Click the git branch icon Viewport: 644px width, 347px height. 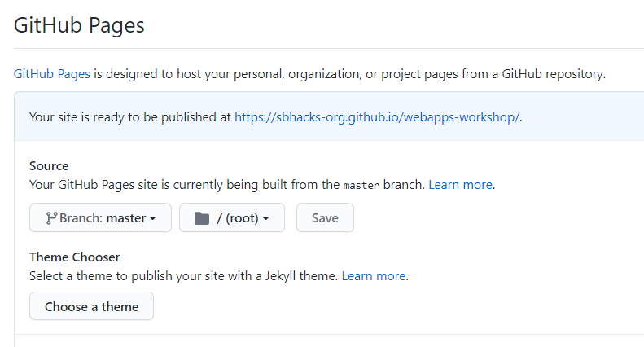(x=51, y=218)
